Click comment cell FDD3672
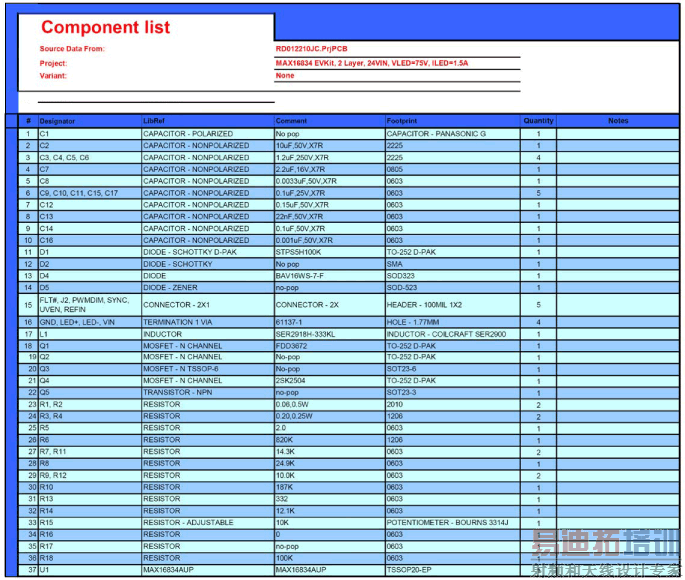 [330, 346]
